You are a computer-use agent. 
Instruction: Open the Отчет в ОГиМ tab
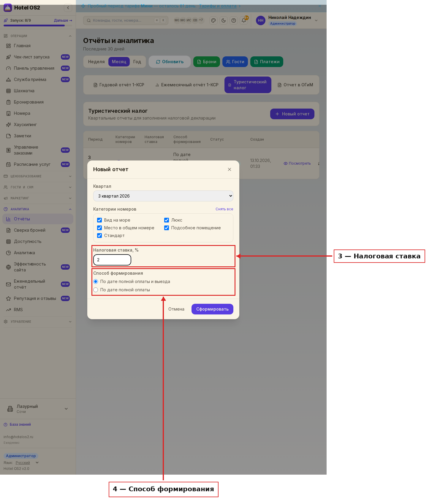pos(295,85)
